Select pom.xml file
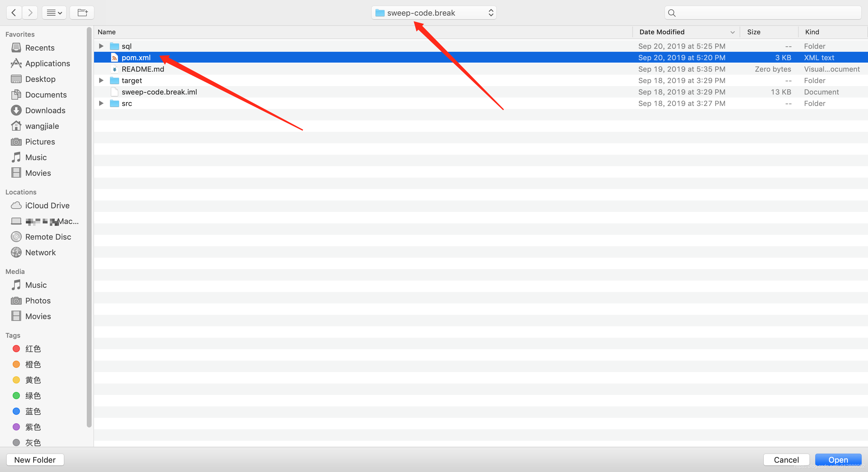 tap(136, 57)
